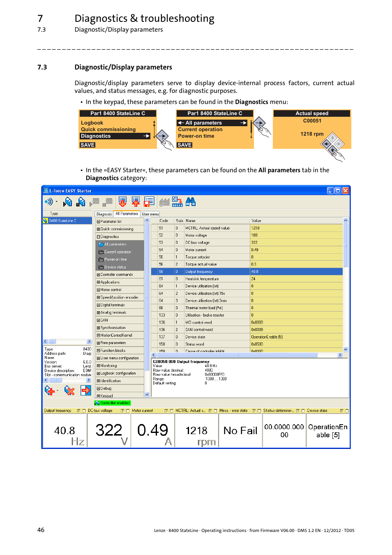
Task: Expand the Parameter list category
Action: click(x=98, y=222)
